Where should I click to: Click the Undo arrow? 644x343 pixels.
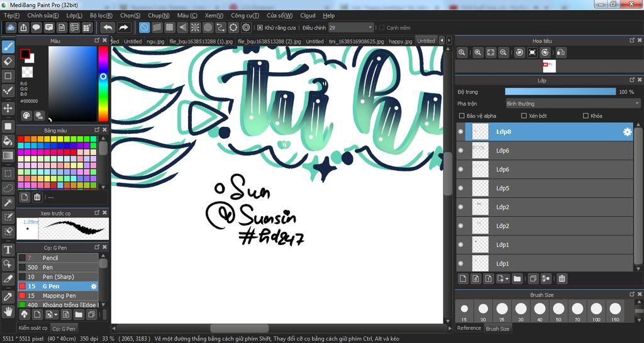tap(108, 28)
